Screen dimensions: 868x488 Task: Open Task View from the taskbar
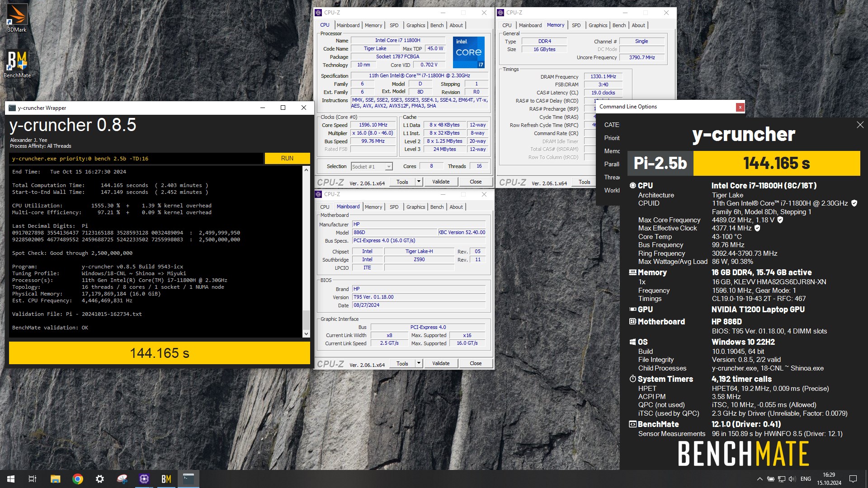coord(33,479)
